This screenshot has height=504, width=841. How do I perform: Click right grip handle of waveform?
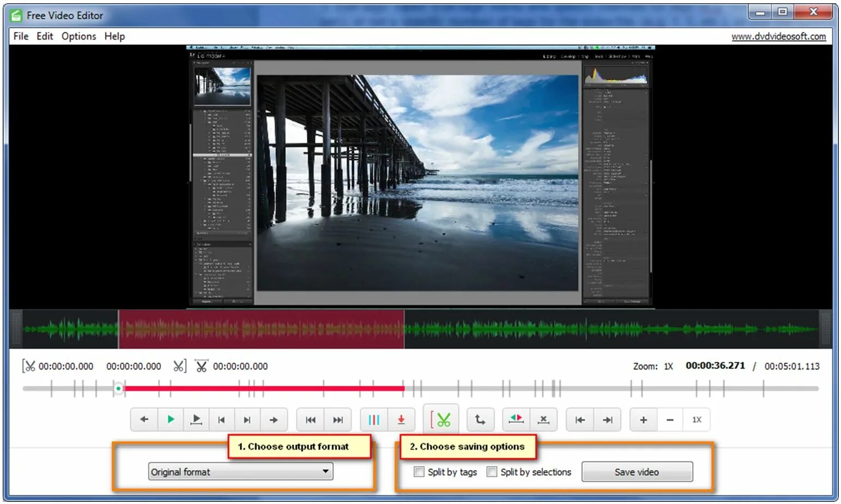click(825, 329)
